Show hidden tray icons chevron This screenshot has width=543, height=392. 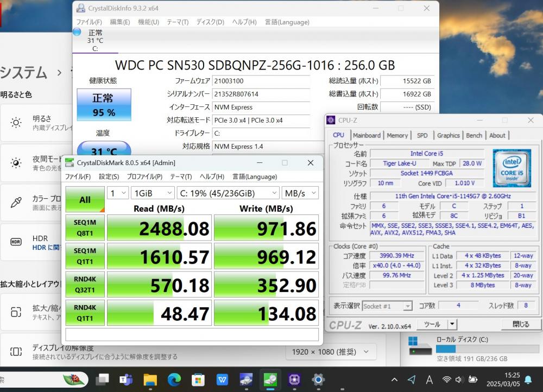coord(394,380)
